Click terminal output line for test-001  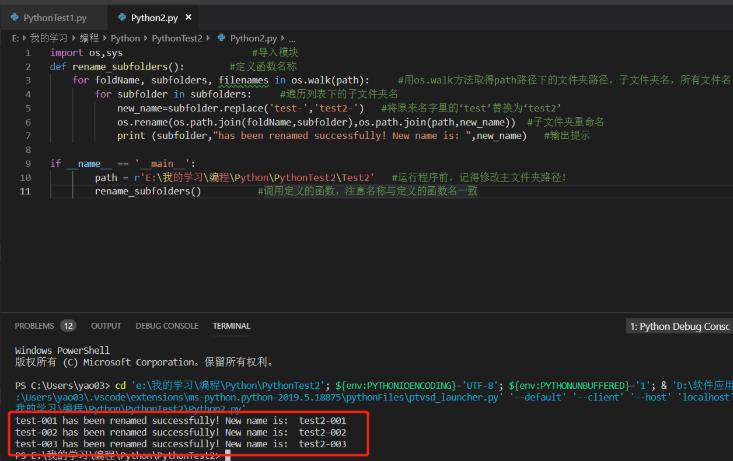pos(181,420)
